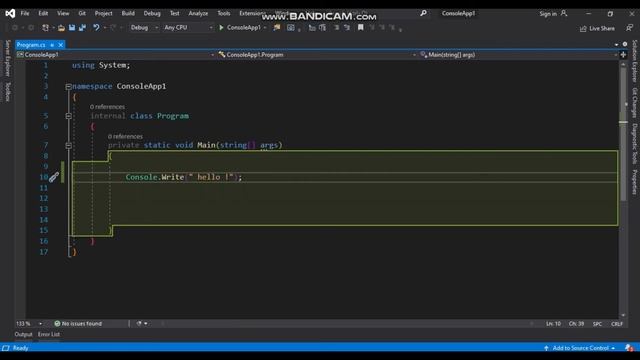Click the Live Share button

tap(597, 28)
